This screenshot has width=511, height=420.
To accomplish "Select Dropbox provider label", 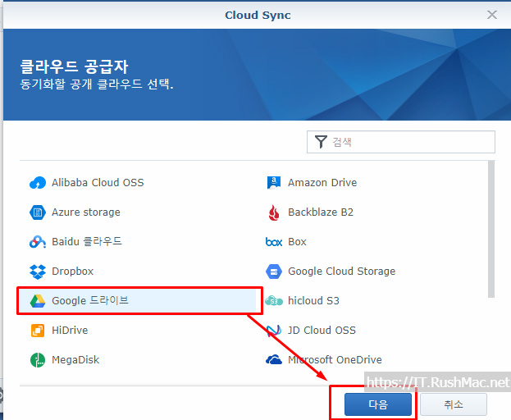I will (x=73, y=272).
